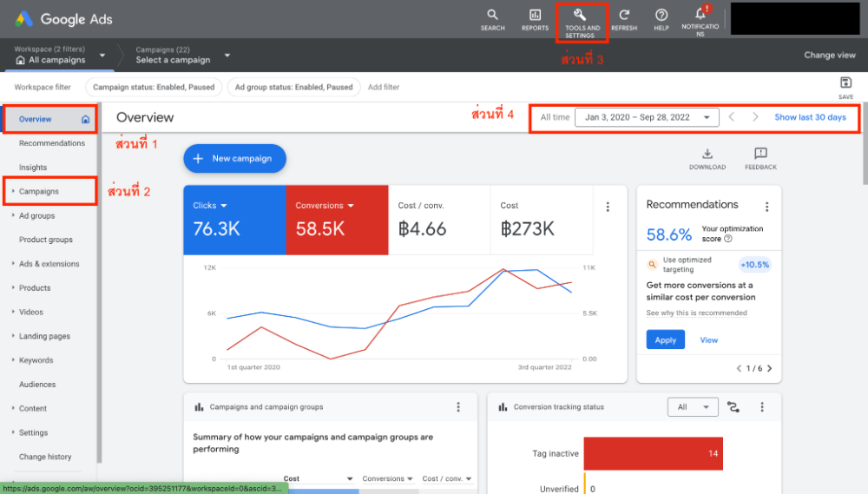The width and height of the screenshot is (868, 494).
Task: Expand the Ad groups sidebar item
Action: (13, 215)
